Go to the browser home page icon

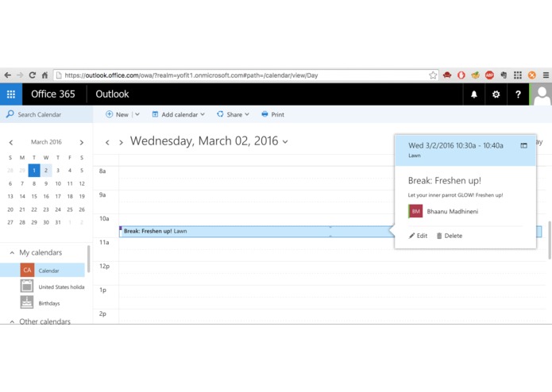(44, 75)
